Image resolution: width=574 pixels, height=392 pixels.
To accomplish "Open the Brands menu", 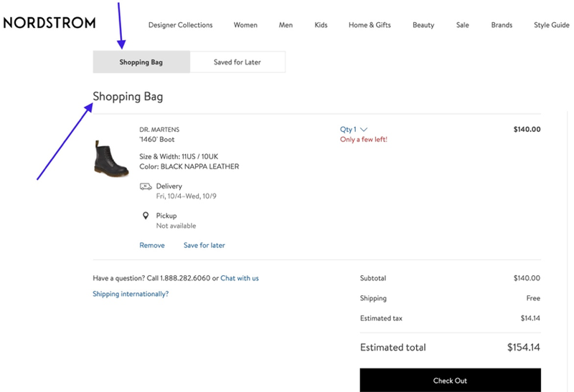I will (x=502, y=25).
